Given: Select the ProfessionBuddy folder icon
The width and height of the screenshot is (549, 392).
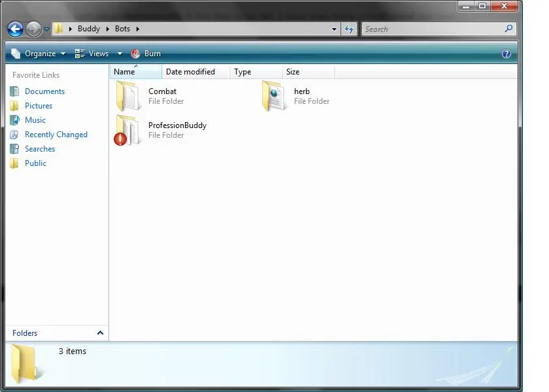Looking at the screenshot, I should click(x=127, y=130).
